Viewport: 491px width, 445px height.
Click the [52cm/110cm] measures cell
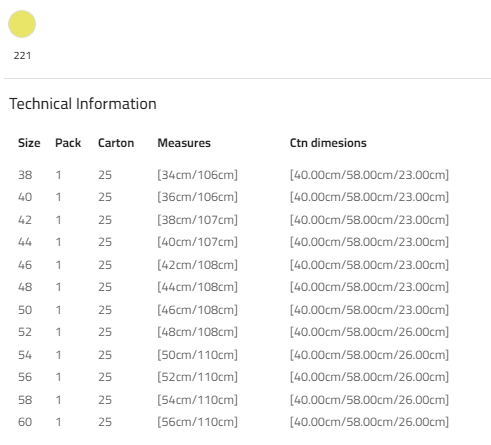point(197,377)
